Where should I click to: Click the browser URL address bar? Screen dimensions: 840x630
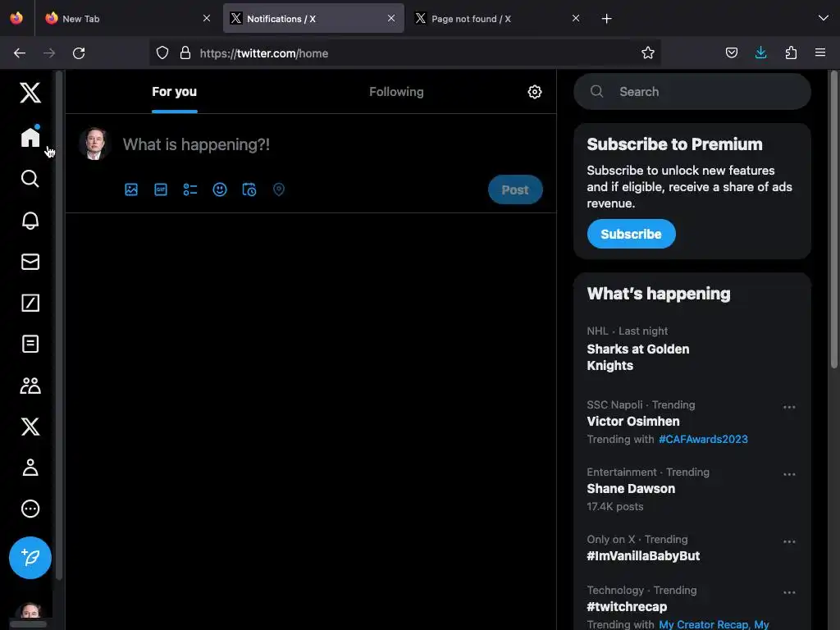click(404, 53)
